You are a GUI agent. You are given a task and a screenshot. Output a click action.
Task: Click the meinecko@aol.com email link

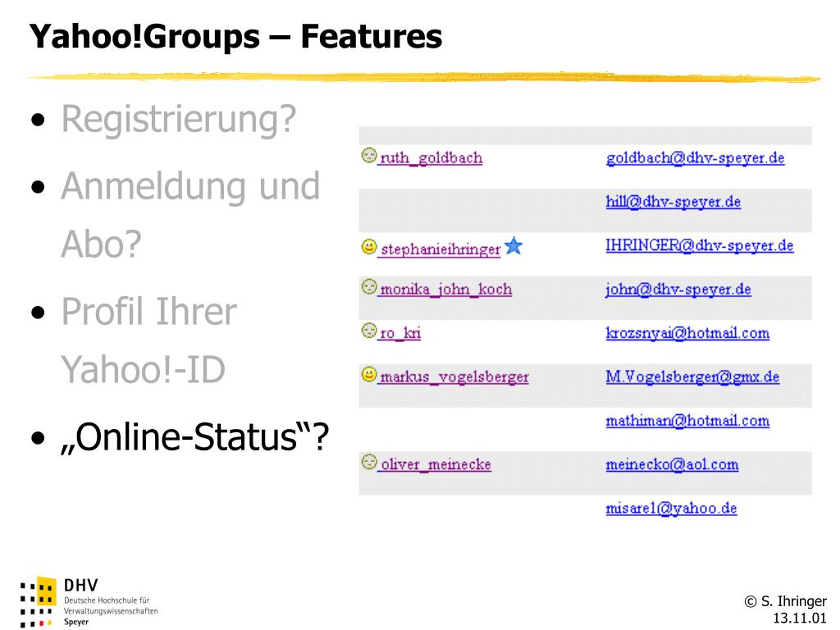[x=672, y=464]
